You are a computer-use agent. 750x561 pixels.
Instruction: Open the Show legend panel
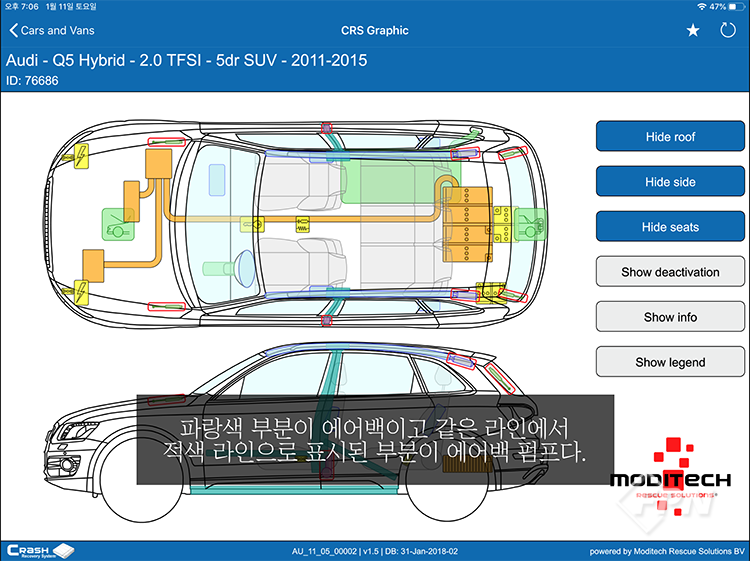coord(670,362)
